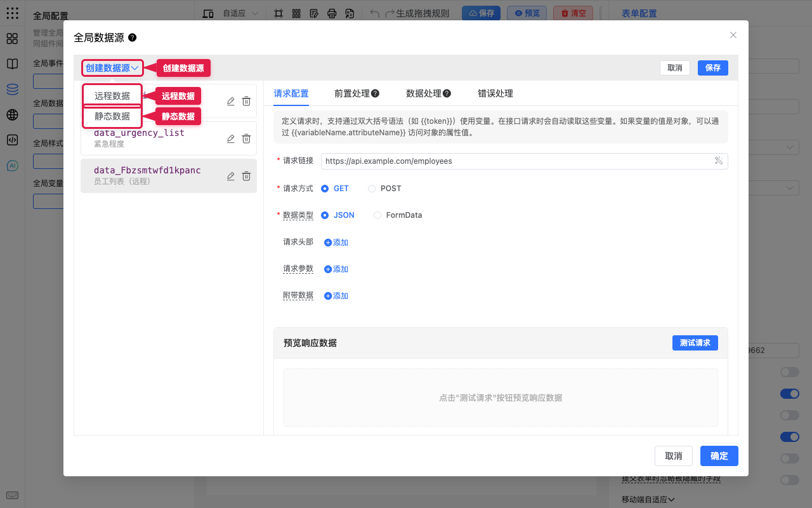Click 添加 next to 请求参数
The height and width of the screenshot is (508, 812).
click(x=336, y=269)
